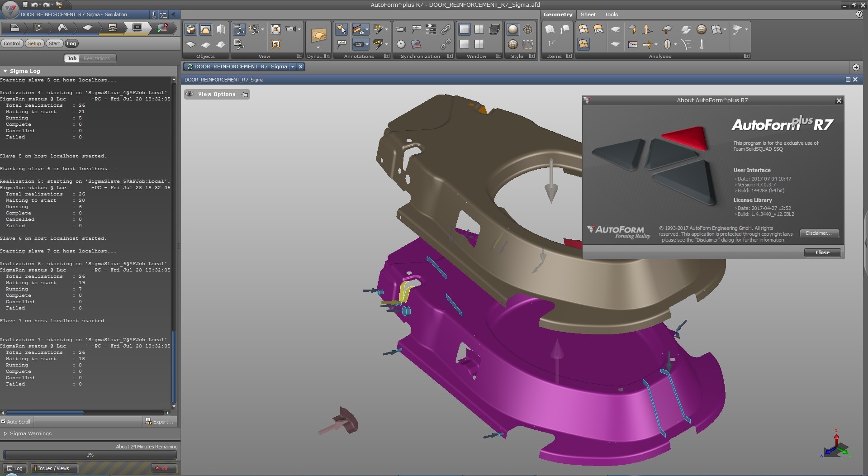Open the DOOR_REINFORCEMENT_R7_Sigma tab dropdown arrow
The height and width of the screenshot is (476, 868).
(293, 67)
